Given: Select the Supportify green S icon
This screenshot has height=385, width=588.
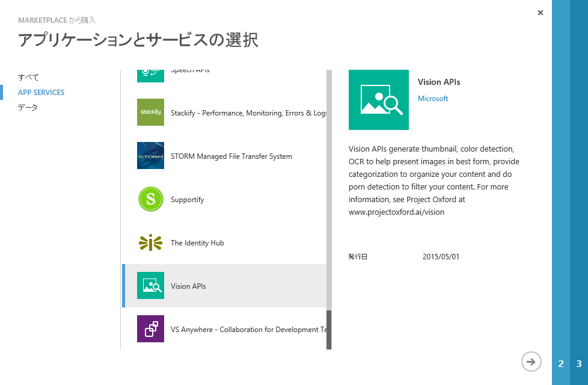Looking at the screenshot, I should tap(150, 199).
